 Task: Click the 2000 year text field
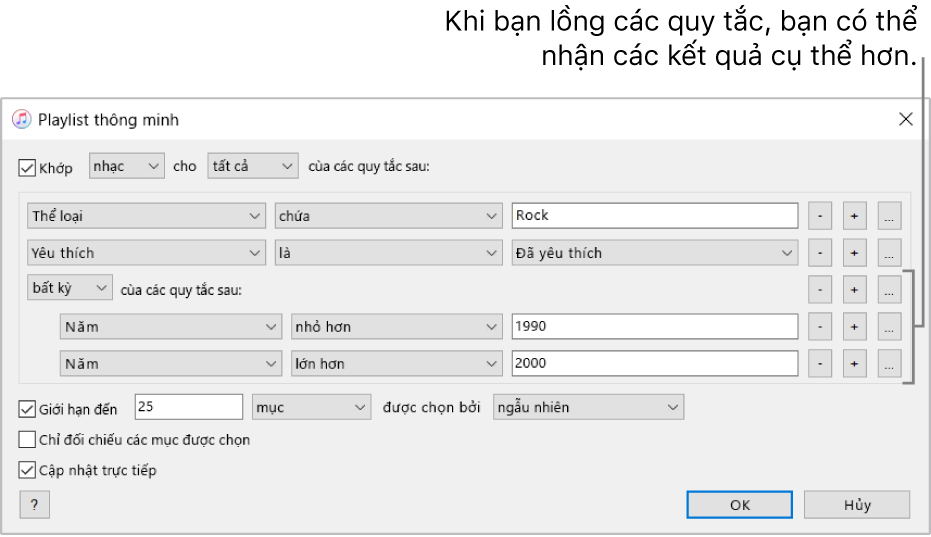click(x=655, y=363)
